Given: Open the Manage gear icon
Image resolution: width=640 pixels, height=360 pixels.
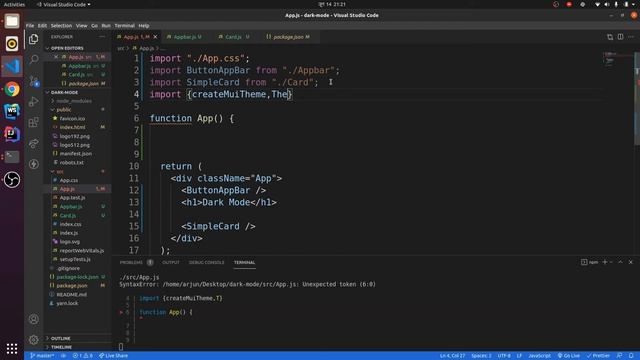Looking at the screenshot, I should [34, 339].
